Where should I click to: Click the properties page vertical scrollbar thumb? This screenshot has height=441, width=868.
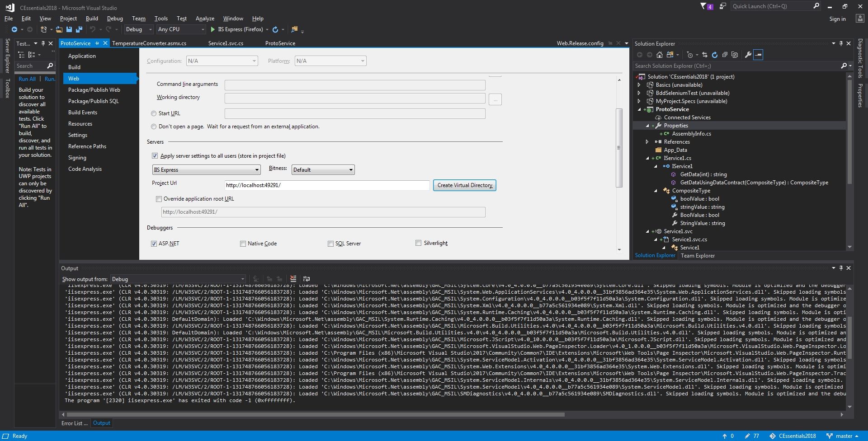tap(619, 148)
